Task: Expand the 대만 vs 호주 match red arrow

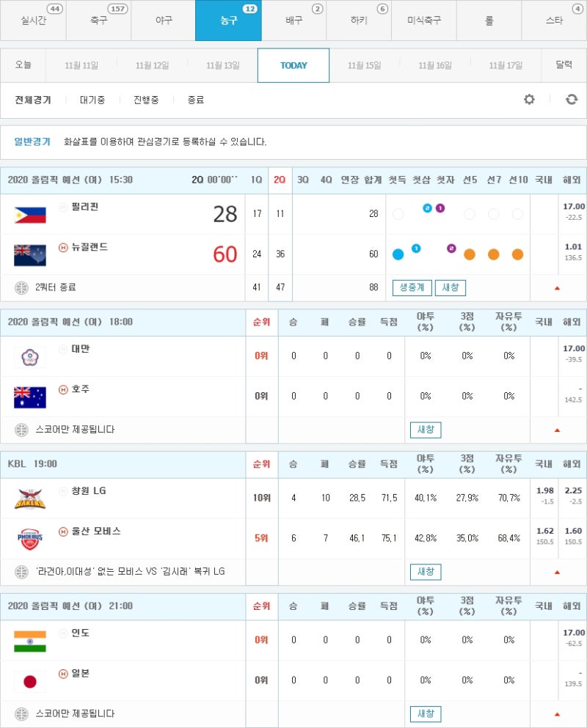Action: [x=557, y=430]
